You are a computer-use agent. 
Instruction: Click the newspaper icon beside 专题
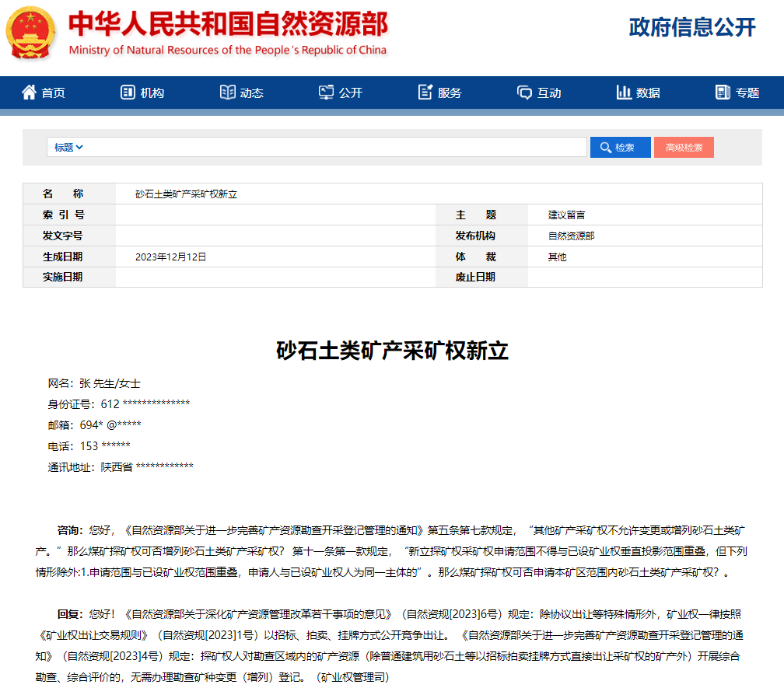click(x=723, y=93)
